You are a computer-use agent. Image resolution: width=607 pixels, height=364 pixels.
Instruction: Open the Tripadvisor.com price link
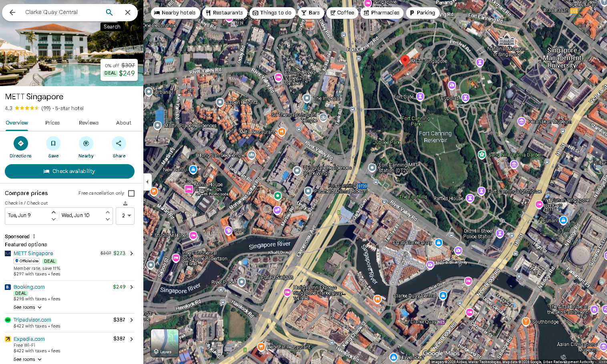pyautogui.click(x=32, y=320)
